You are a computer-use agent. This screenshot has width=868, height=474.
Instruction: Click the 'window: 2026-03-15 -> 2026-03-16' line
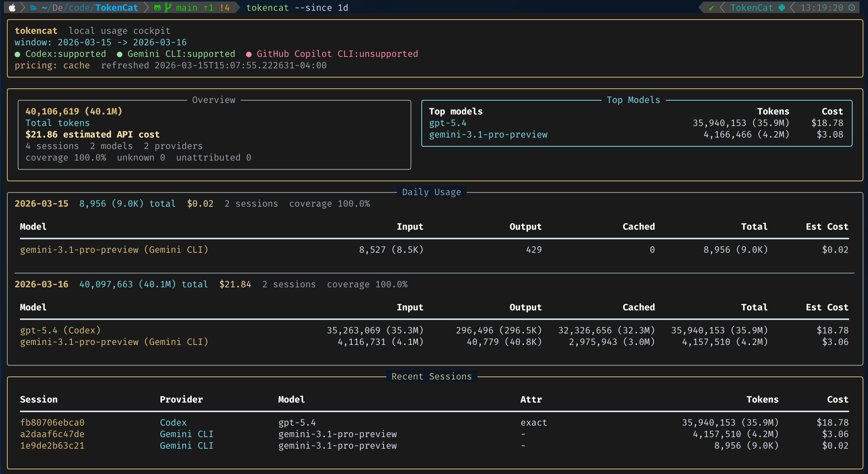point(101,42)
